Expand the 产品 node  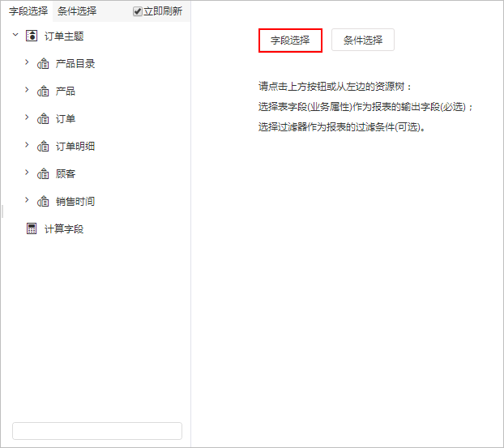pyautogui.click(x=27, y=90)
